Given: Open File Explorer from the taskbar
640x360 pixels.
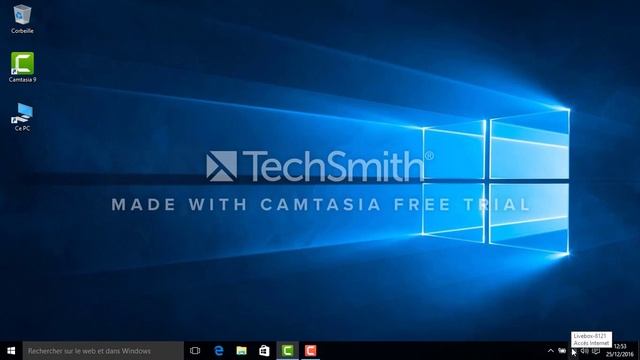Looking at the screenshot, I should pyautogui.click(x=242, y=351).
